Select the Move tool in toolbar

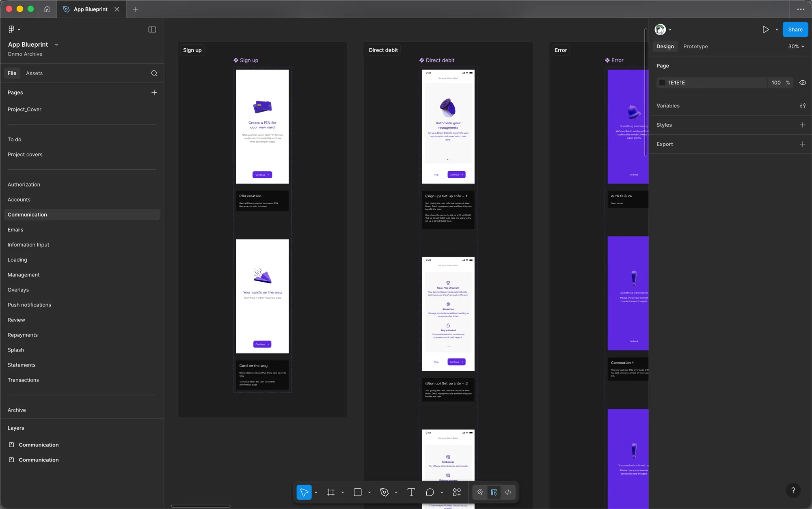pyautogui.click(x=304, y=492)
